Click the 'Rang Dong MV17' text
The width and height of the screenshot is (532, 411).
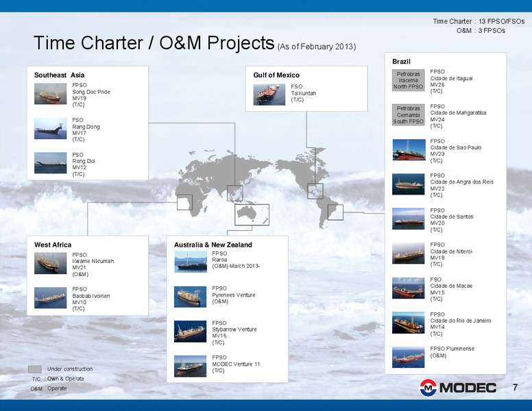(86, 130)
